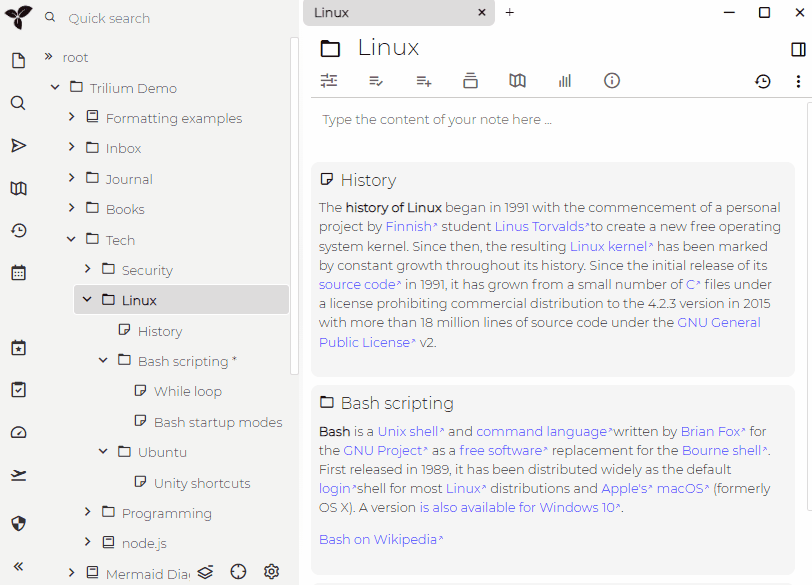This screenshot has width=812, height=585.
Task: Open Search from the left sidebar magnifier
Action: pyautogui.click(x=18, y=102)
